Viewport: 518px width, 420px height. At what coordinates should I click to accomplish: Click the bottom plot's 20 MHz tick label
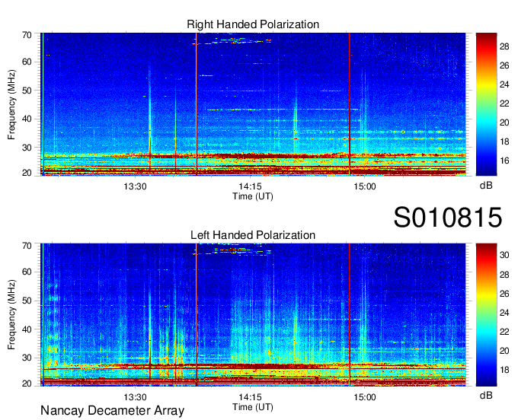pyautogui.click(x=27, y=383)
